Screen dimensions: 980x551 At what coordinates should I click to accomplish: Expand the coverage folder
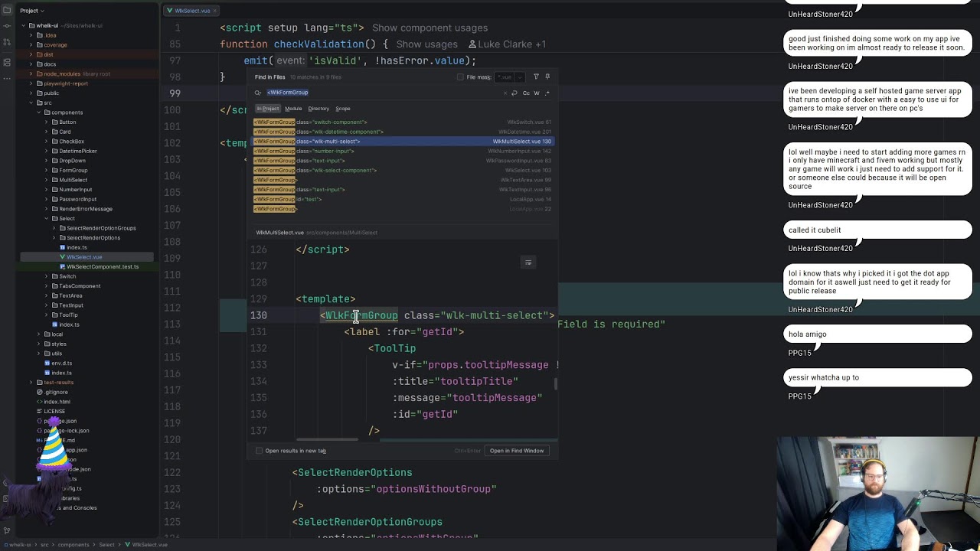click(31, 45)
